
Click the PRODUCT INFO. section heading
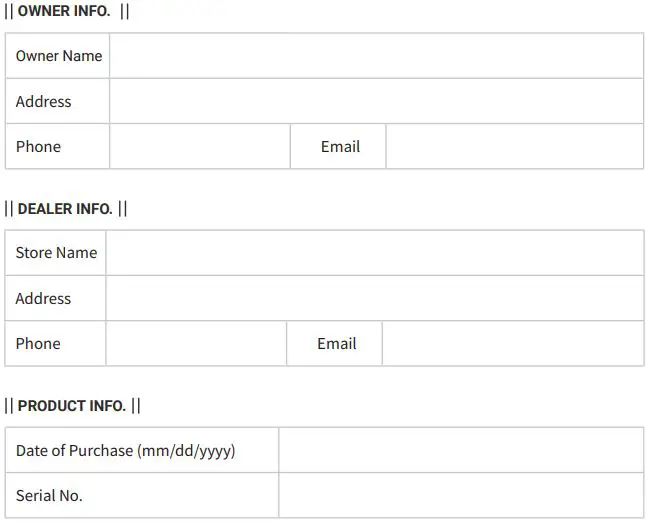coord(72,406)
